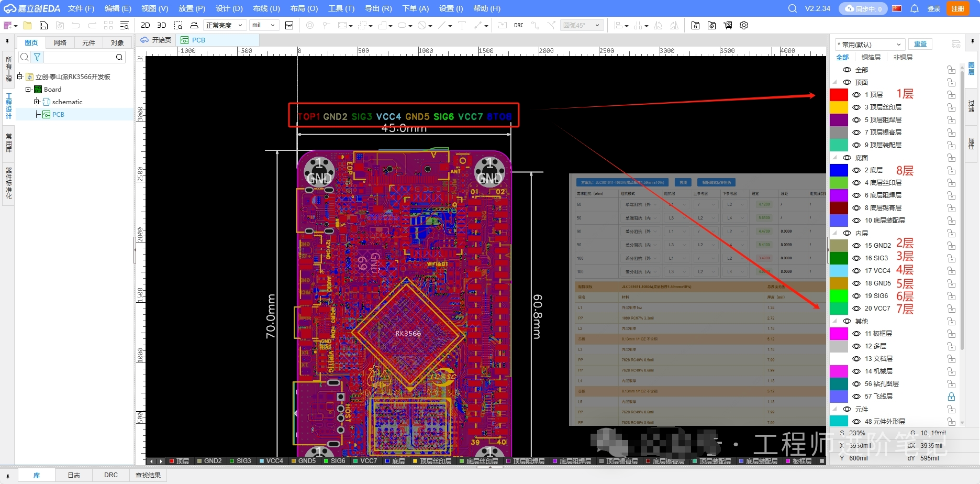Open the find/search list icon in the toolbar

click(125, 25)
